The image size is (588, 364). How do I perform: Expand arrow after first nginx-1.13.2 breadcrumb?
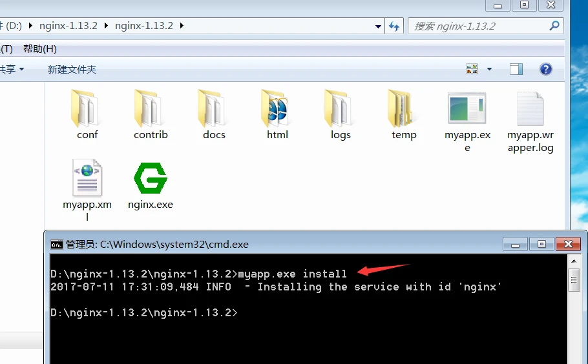pos(106,26)
